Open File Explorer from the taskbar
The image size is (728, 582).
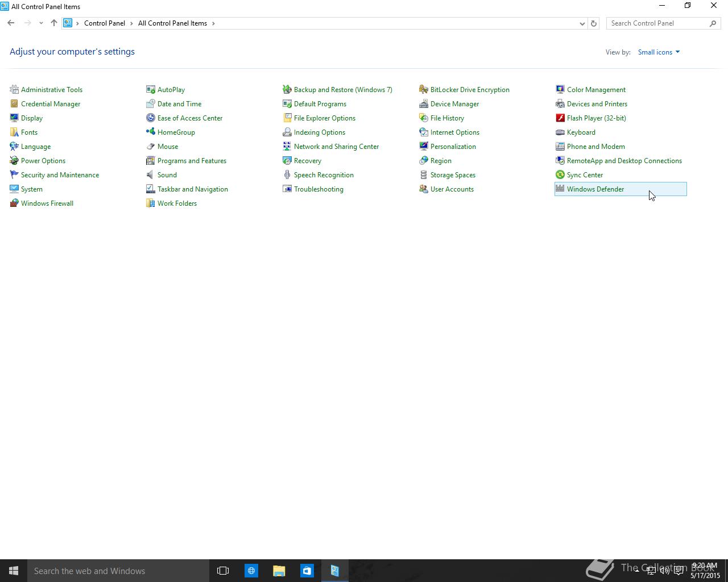pos(279,571)
